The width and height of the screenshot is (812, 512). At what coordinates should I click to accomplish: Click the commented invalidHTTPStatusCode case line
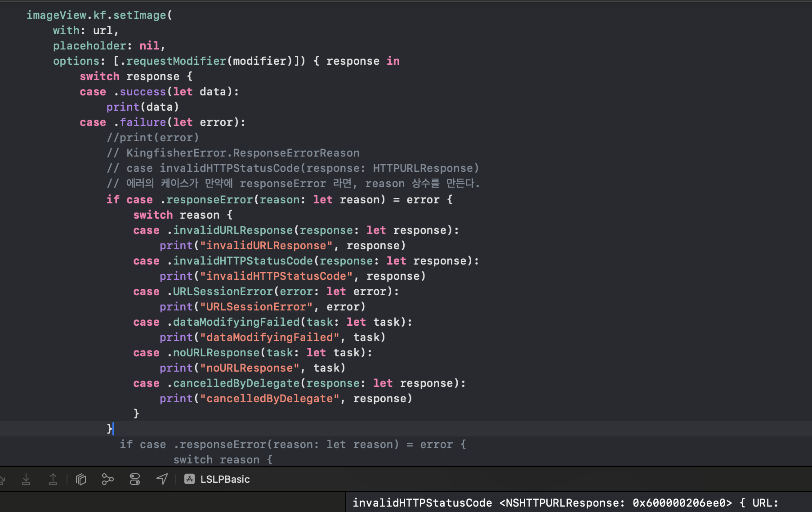[x=293, y=168]
